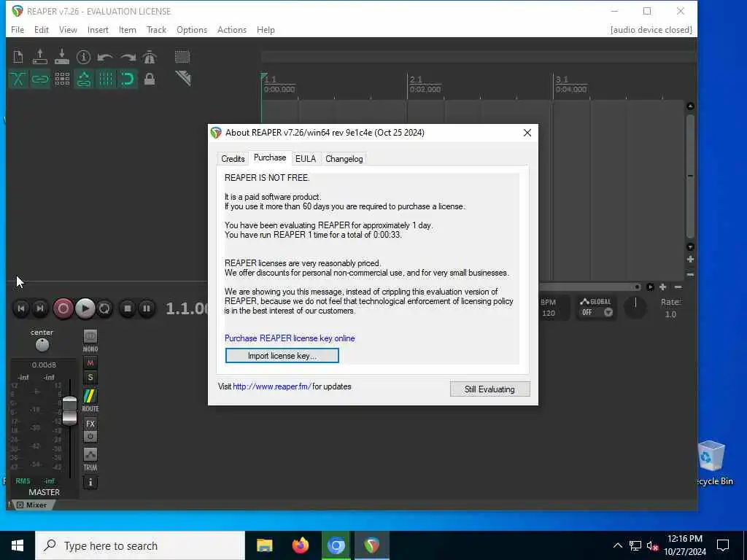Image resolution: width=747 pixels, height=560 pixels.
Task: Open the File menu
Action: [x=18, y=29]
